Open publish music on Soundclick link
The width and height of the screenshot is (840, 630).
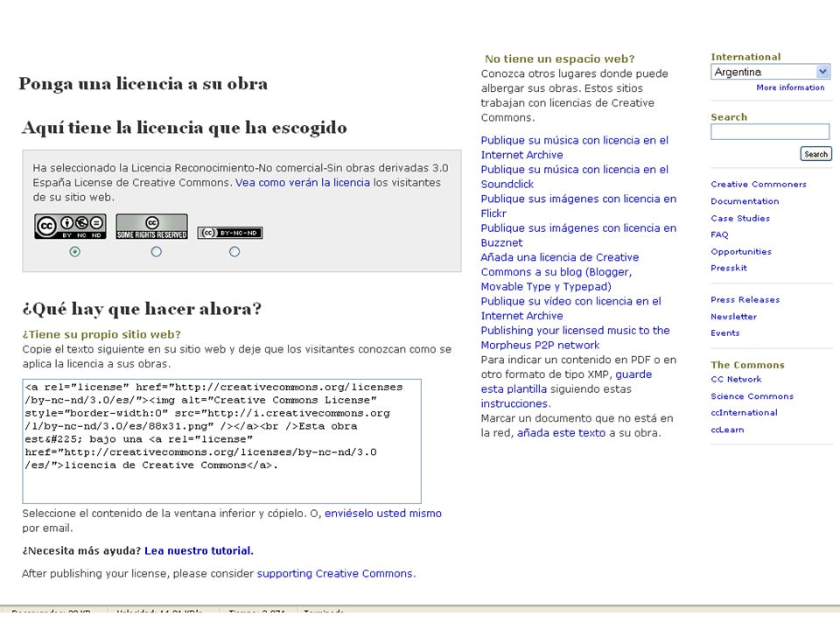pos(574,177)
